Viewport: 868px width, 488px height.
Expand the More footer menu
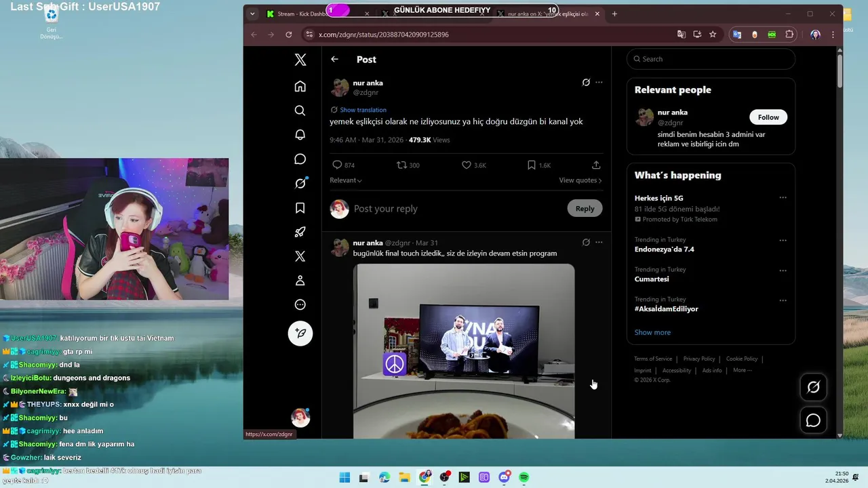coord(742,370)
